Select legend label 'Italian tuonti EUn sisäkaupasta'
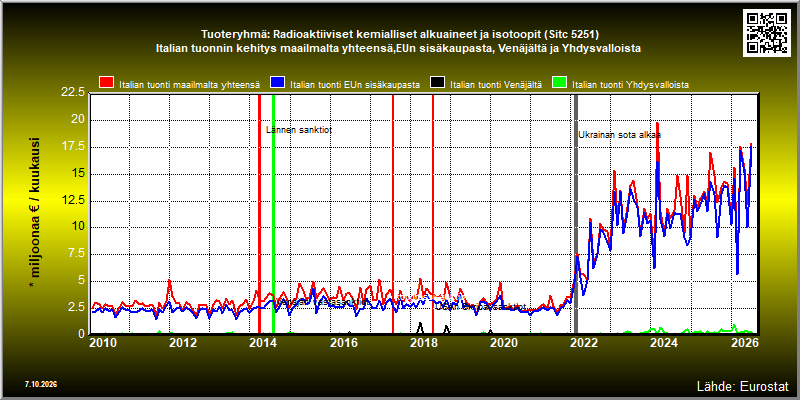 [355, 85]
